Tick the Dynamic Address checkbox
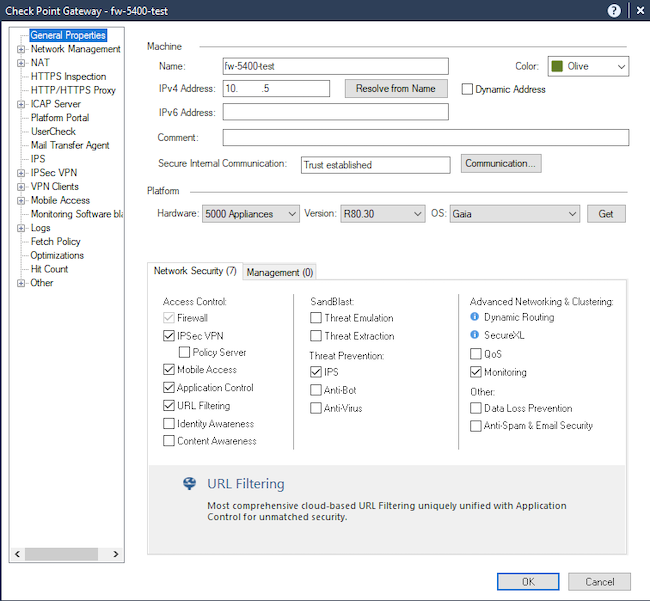The image size is (650, 601). pyautogui.click(x=467, y=89)
